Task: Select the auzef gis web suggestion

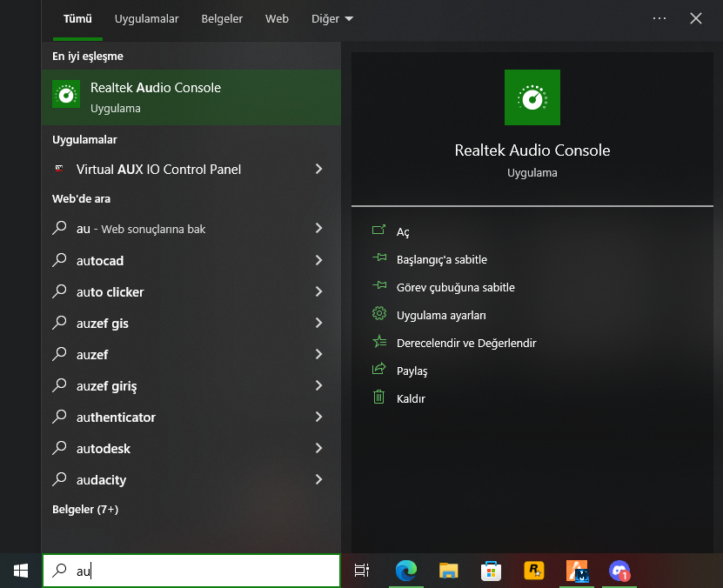Action: point(191,323)
